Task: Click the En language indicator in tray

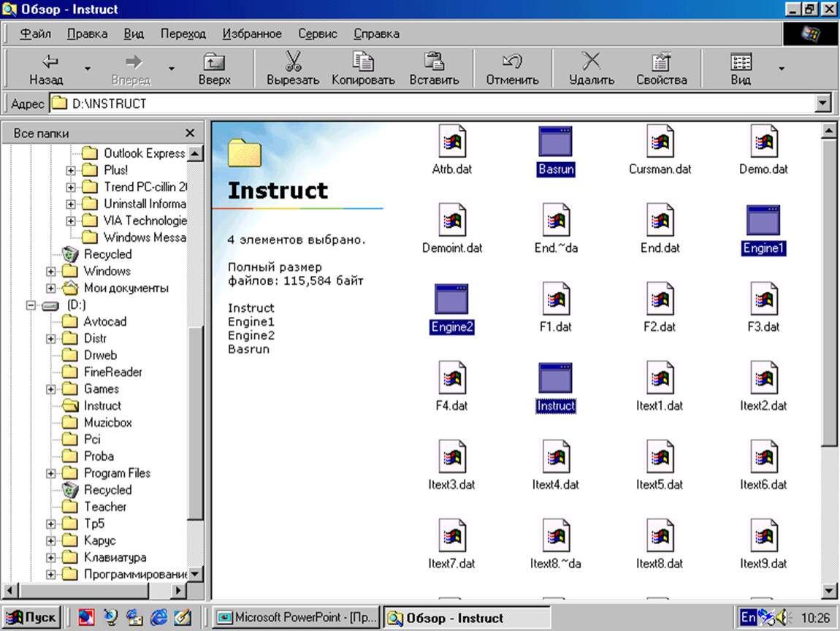Action: click(748, 618)
